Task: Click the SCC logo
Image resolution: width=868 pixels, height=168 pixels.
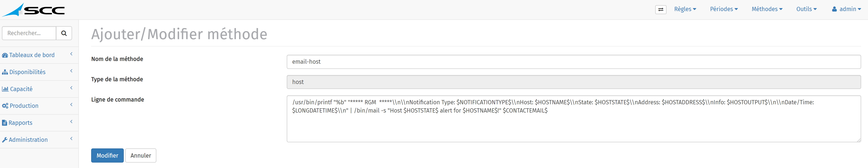Action: point(34,10)
